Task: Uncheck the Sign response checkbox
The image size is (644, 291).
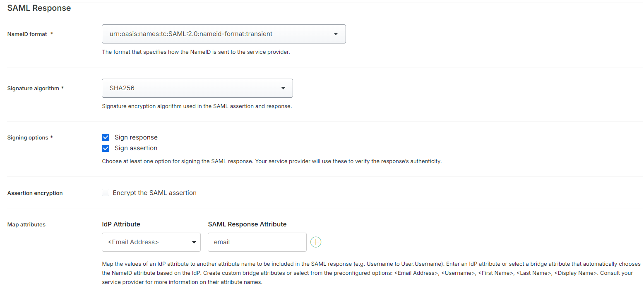Action: point(106,137)
